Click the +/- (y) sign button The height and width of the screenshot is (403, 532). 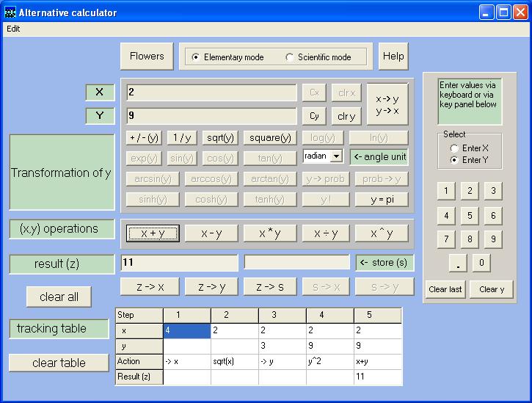(x=145, y=138)
